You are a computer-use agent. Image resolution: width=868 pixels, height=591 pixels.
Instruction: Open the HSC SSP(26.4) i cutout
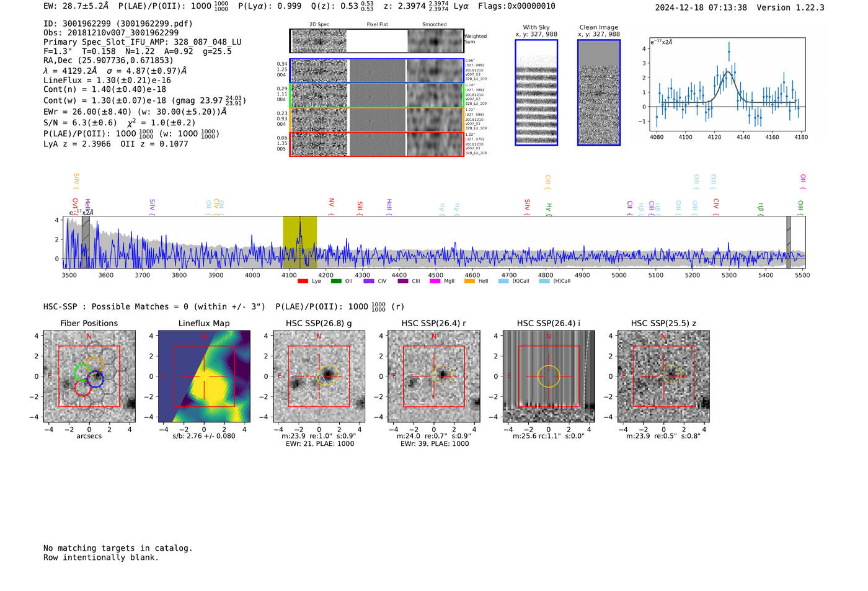(x=549, y=376)
